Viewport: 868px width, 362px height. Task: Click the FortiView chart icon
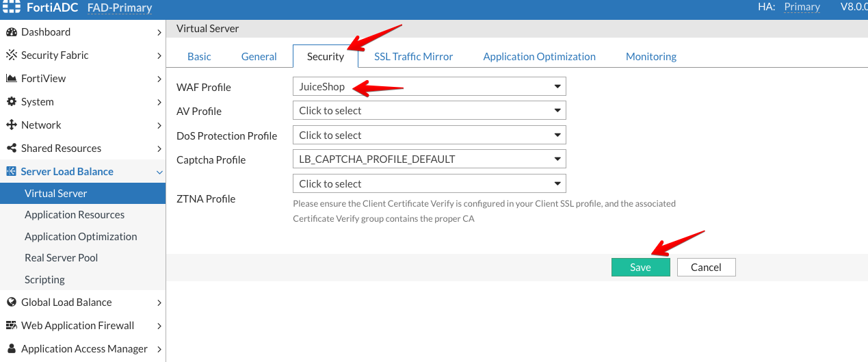[x=11, y=79]
